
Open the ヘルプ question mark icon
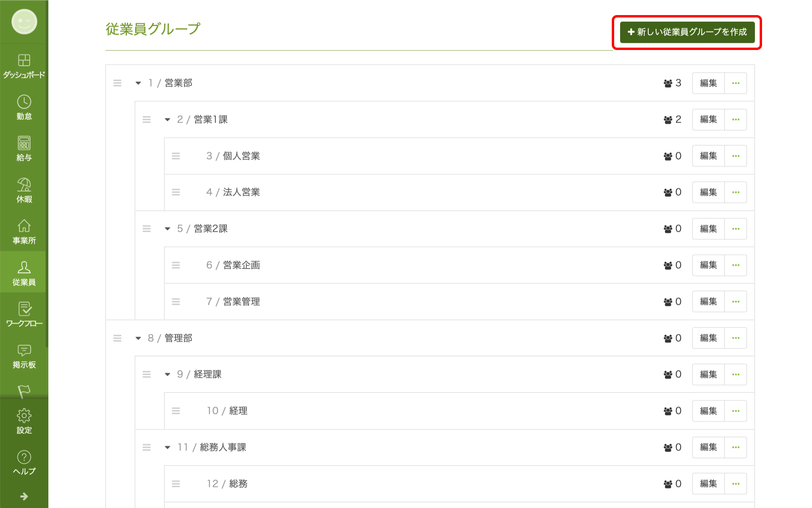click(x=24, y=457)
